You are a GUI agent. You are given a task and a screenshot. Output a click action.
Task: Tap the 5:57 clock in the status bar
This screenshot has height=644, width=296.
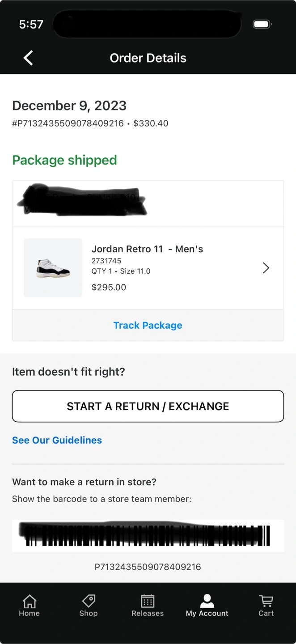click(31, 24)
